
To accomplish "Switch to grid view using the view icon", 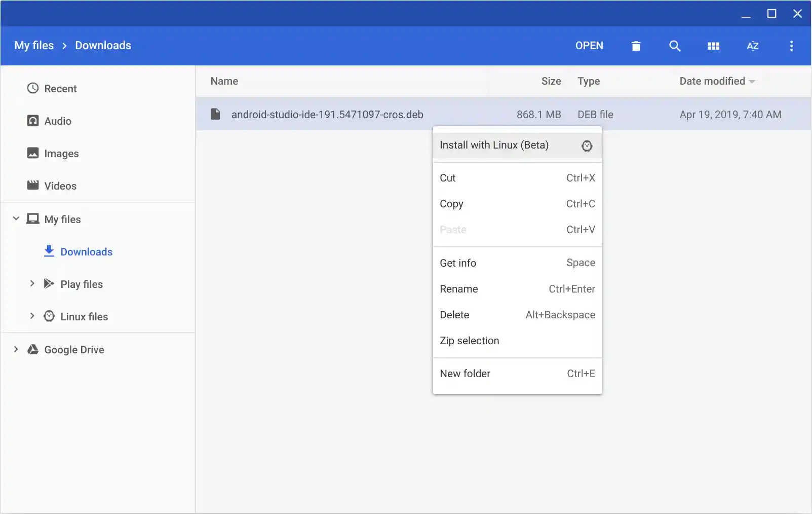I will 714,46.
